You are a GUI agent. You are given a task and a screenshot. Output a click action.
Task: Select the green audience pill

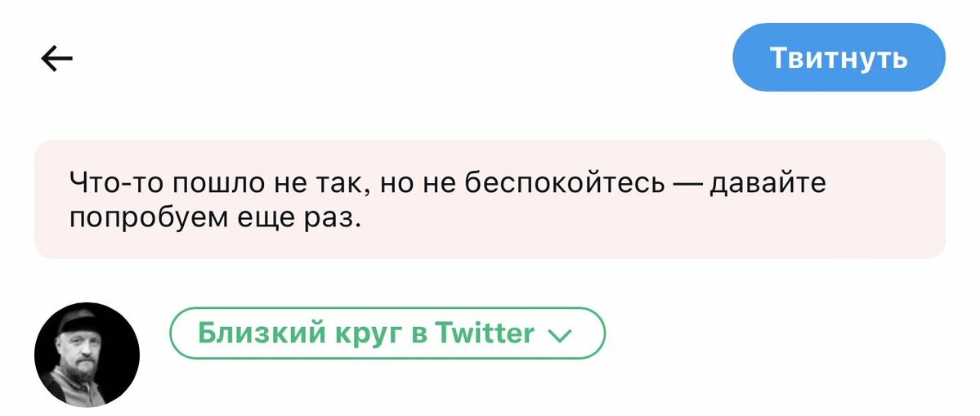(x=387, y=333)
